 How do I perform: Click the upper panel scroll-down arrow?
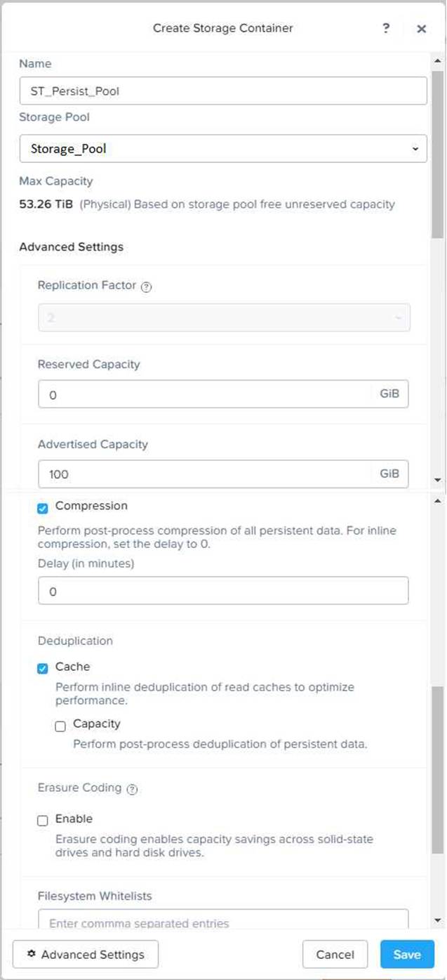click(x=438, y=480)
